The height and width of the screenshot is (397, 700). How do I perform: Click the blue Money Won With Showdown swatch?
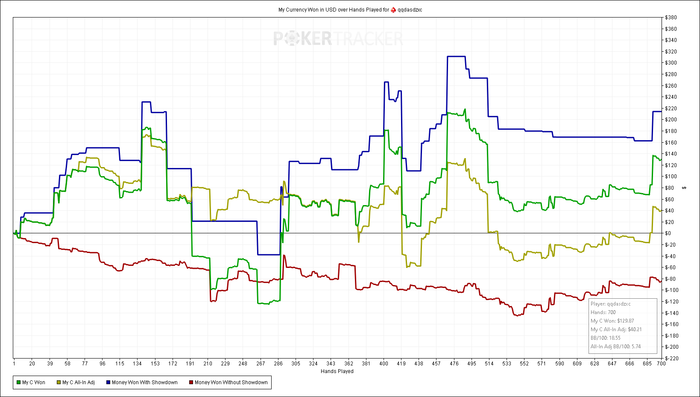tap(108, 382)
